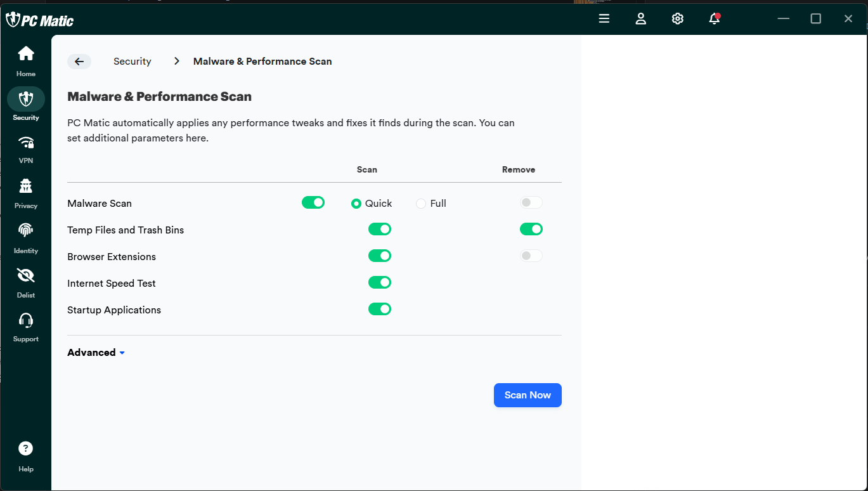This screenshot has width=868, height=491.
Task: Open the Security shield section
Action: 26,104
